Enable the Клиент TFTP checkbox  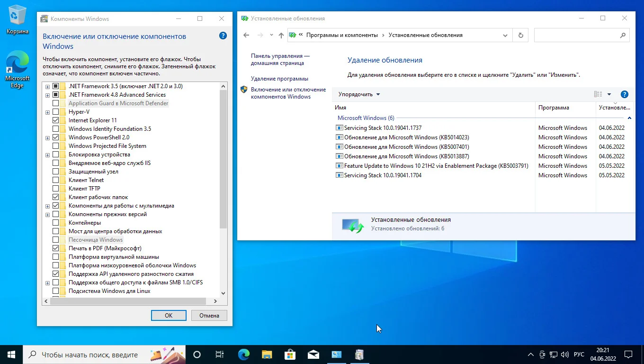(x=56, y=189)
